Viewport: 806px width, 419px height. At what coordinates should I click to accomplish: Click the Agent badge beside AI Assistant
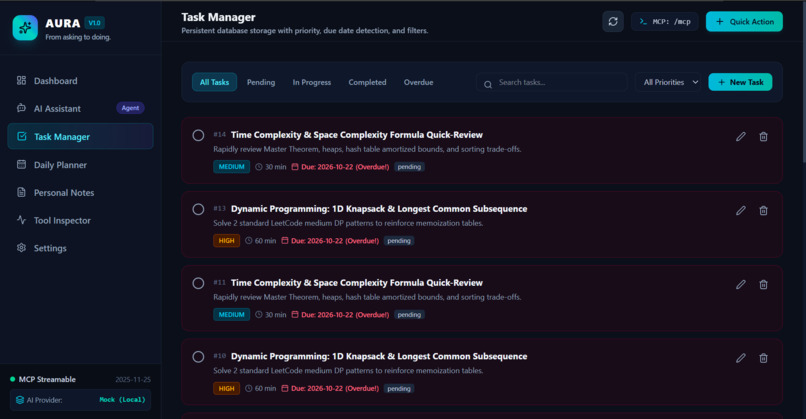tap(130, 108)
